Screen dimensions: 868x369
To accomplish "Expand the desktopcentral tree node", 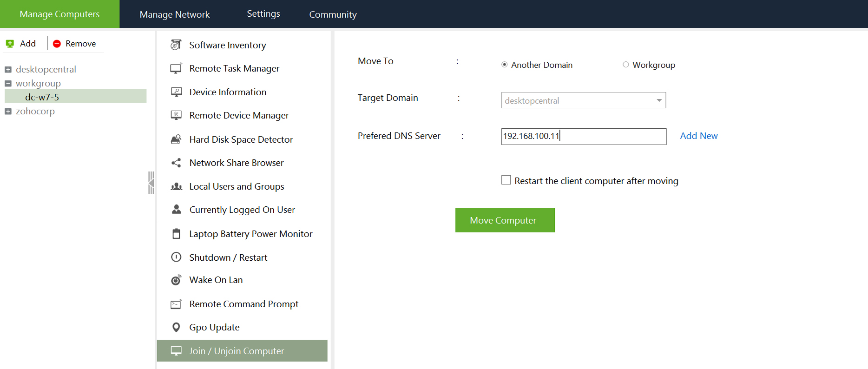I will click(x=8, y=70).
